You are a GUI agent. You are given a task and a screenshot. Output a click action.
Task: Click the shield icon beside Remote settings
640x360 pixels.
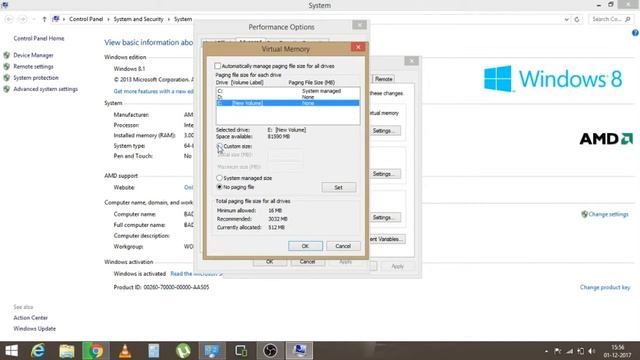(7, 67)
